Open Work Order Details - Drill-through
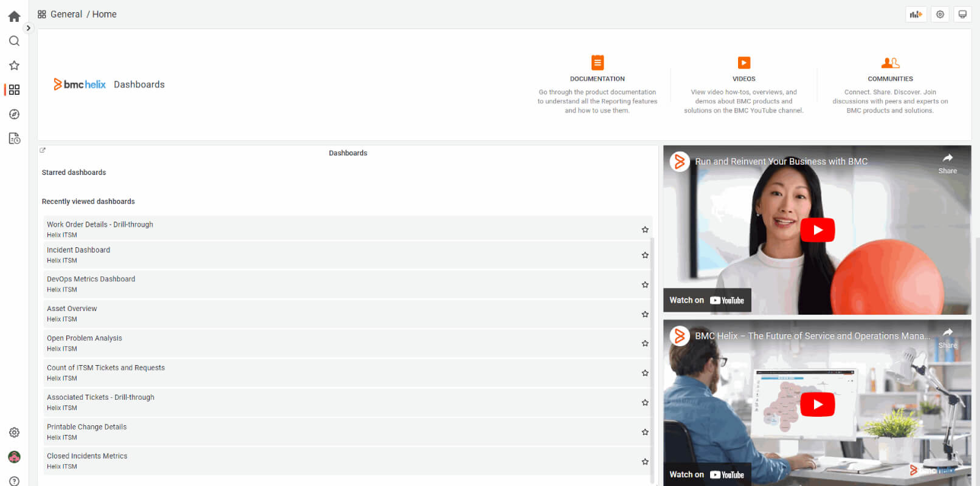 coord(100,225)
